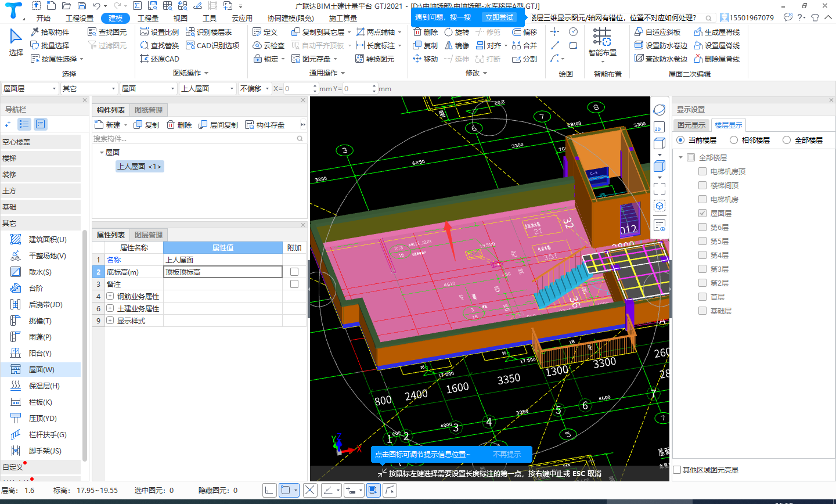This screenshot has height=504, width=836.
Task: Click the 分割 split tool
Action: [x=525, y=59]
